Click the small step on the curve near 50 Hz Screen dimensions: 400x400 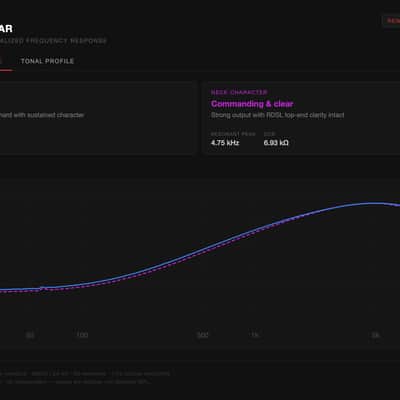tap(42, 288)
